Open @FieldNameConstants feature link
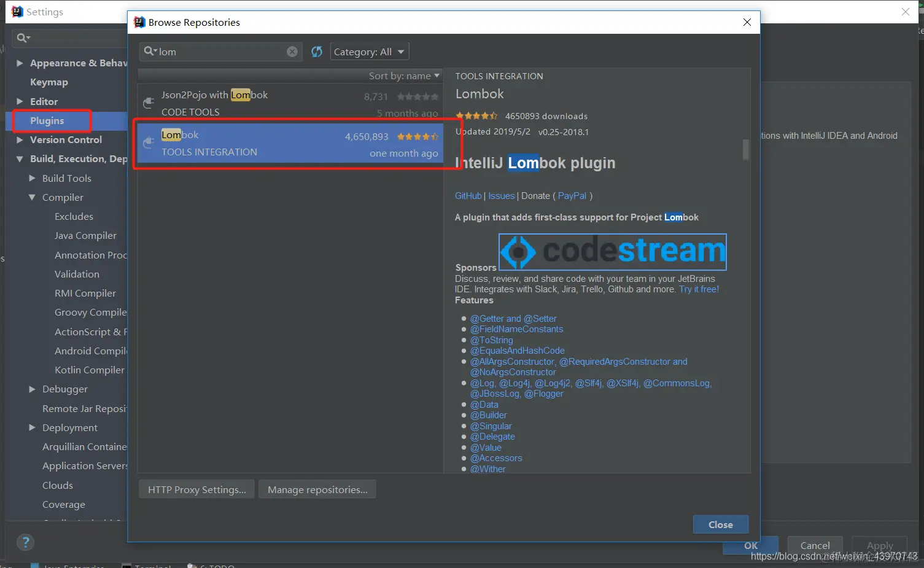Screen dimensions: 924x568 point(516,329)
